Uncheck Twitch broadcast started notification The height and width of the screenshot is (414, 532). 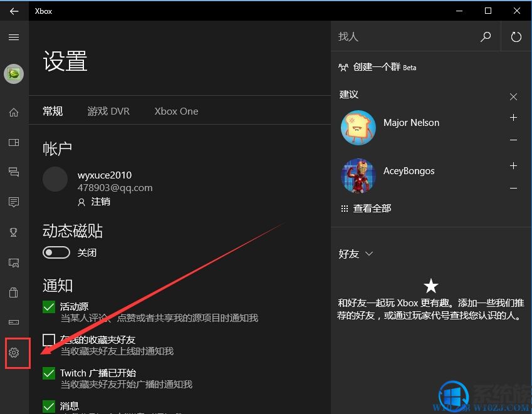click(x=49, y=373)
